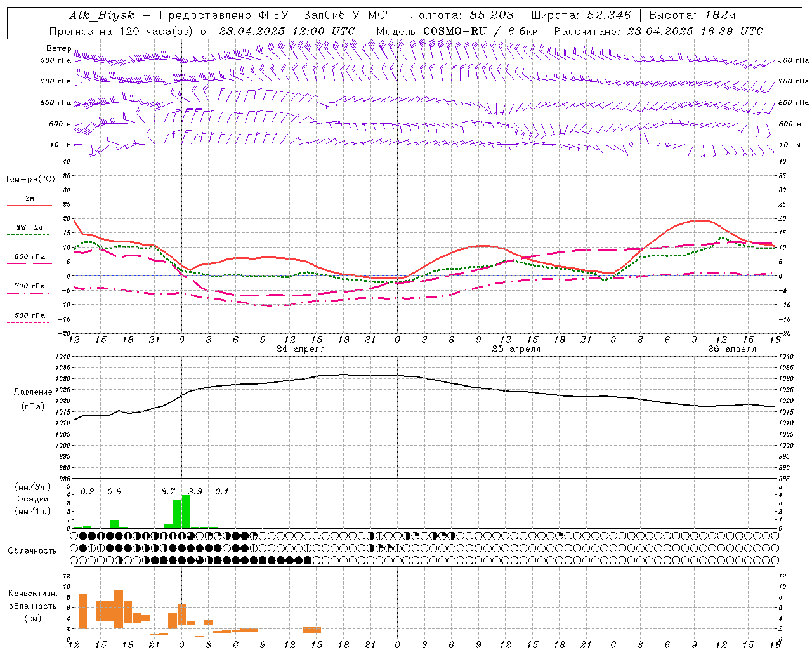Select the elevation text Высота: 182м
The image size is (812, 650).
692,15
